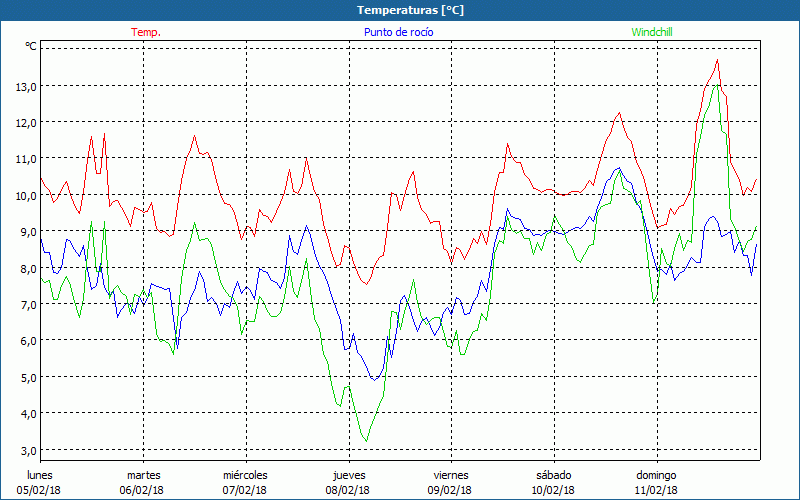Image resolution: width=800 pixels, height=500 pixels.
Task: Select the martes 06/02/18 date label
Action: 142,482
